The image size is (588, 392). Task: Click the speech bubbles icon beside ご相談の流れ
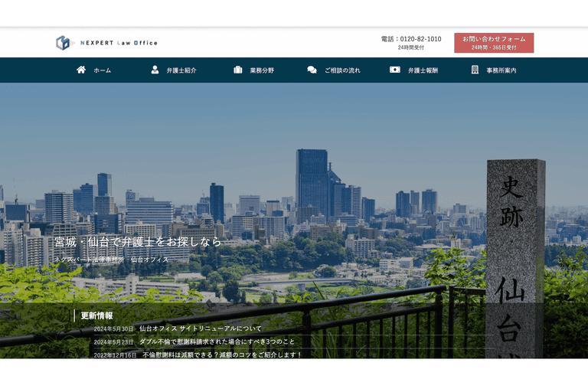tap(312, 70)
